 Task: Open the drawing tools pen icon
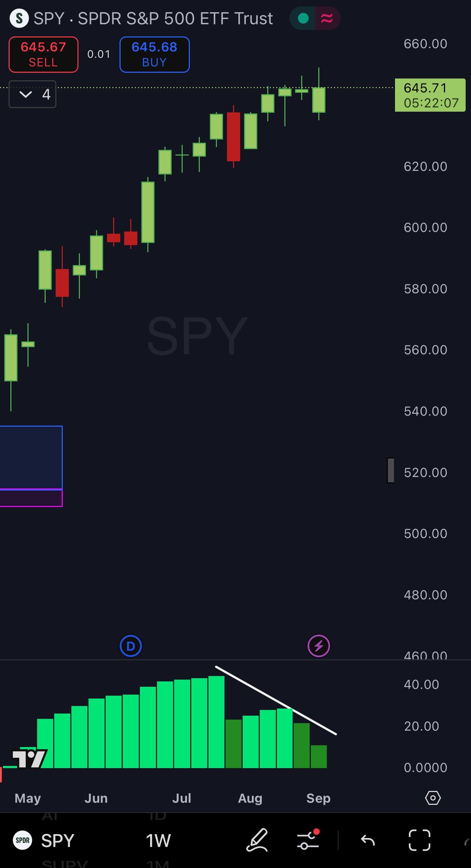tap(257, 840)
